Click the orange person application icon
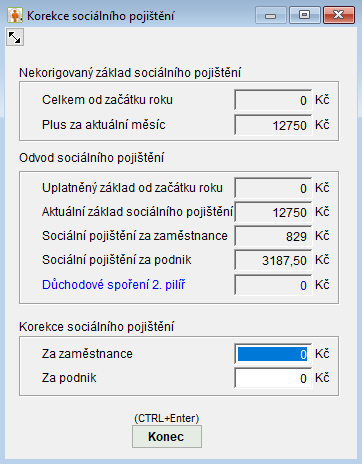 [15, 16]
